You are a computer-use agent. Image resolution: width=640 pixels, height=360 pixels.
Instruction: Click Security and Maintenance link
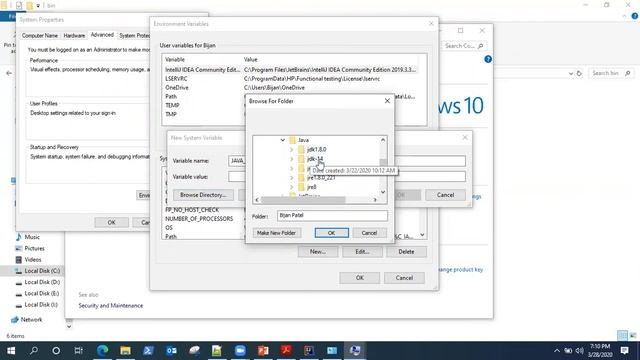(x=111, y=306)
